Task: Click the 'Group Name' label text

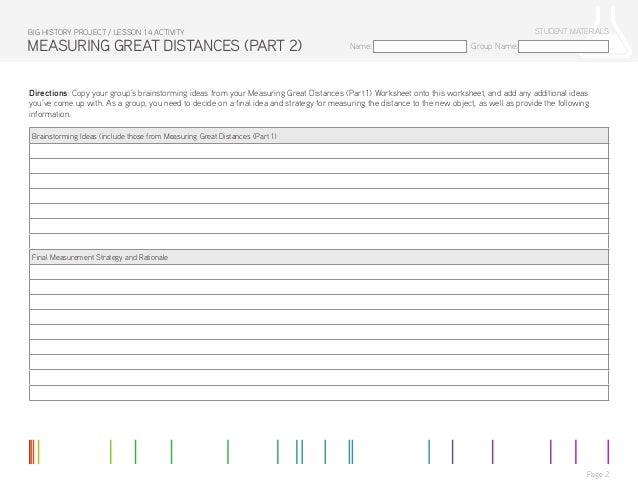Action: pos(494,46)
